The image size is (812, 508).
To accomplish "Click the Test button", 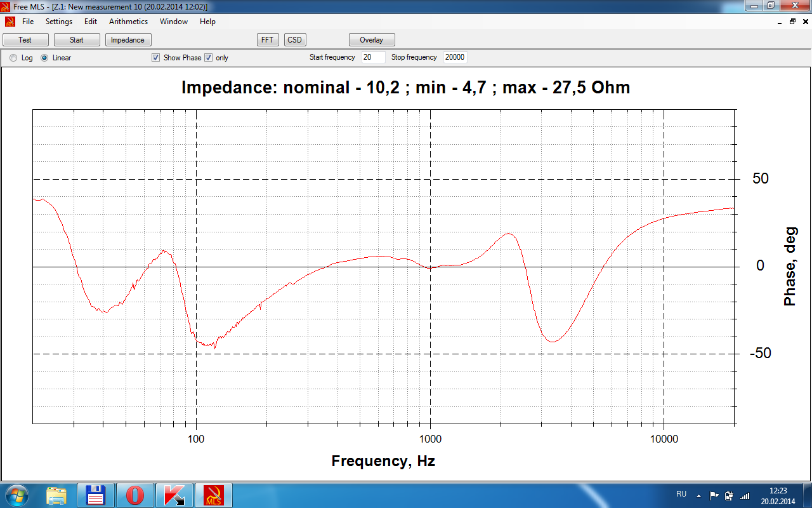I will (x=25, y=40).
